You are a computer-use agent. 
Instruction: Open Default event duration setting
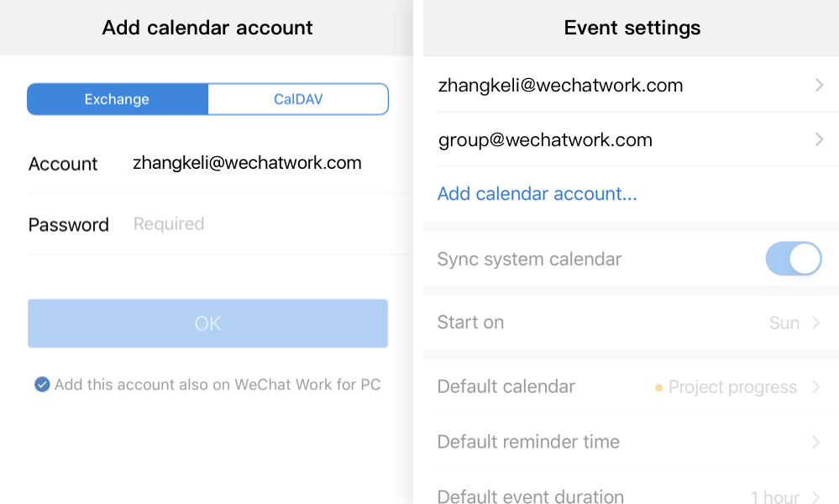531,496
